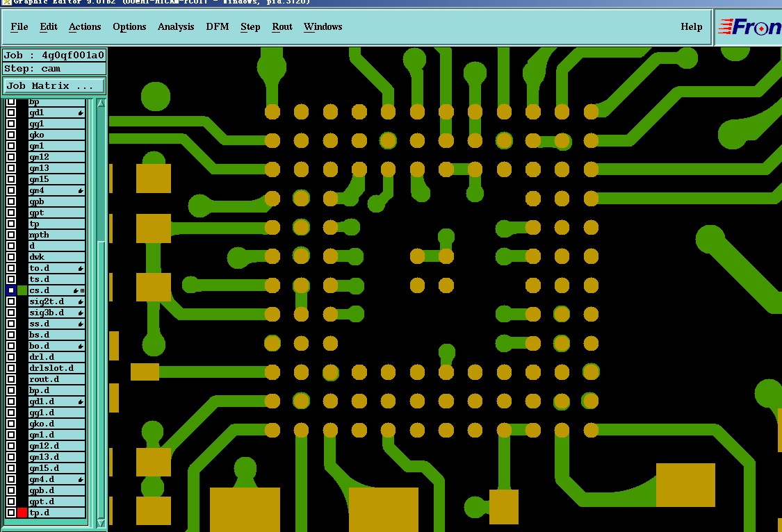
Task: Open the Help menu
Action: [x=691, y=27]
